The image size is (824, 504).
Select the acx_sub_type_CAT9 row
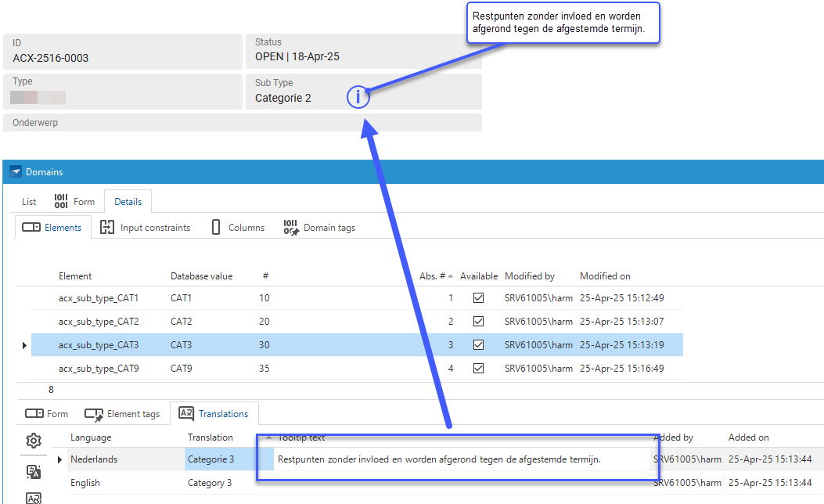tap(357, 369)
